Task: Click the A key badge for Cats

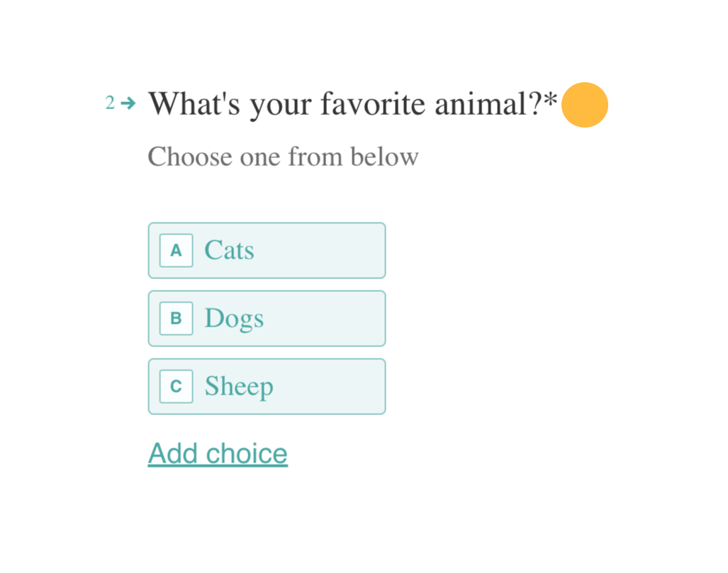Action: (176, 251)
